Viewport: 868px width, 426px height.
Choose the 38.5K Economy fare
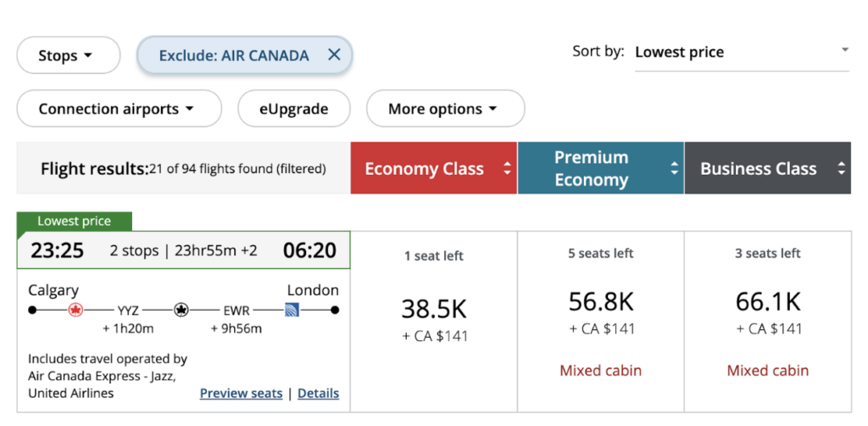click(434, 311)
